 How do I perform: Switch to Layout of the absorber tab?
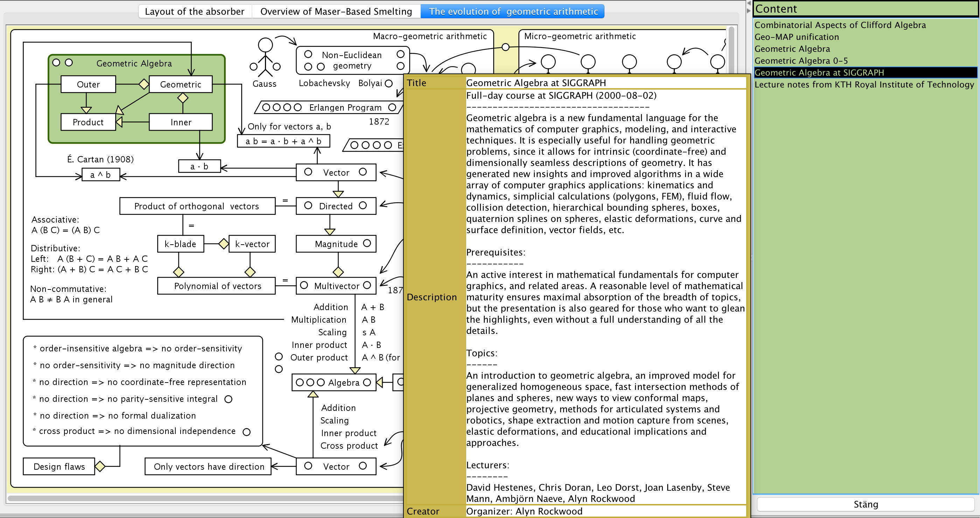pos(194,12)
